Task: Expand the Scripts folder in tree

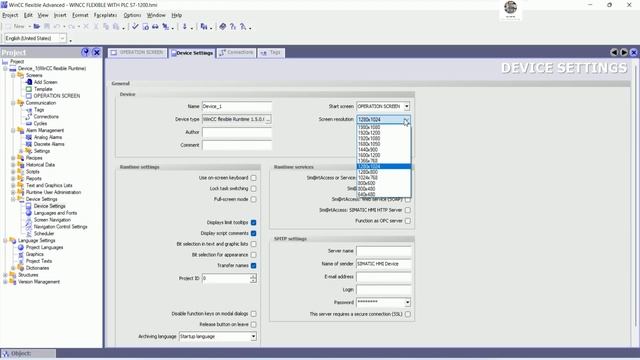Action: [x=13, y=172]
